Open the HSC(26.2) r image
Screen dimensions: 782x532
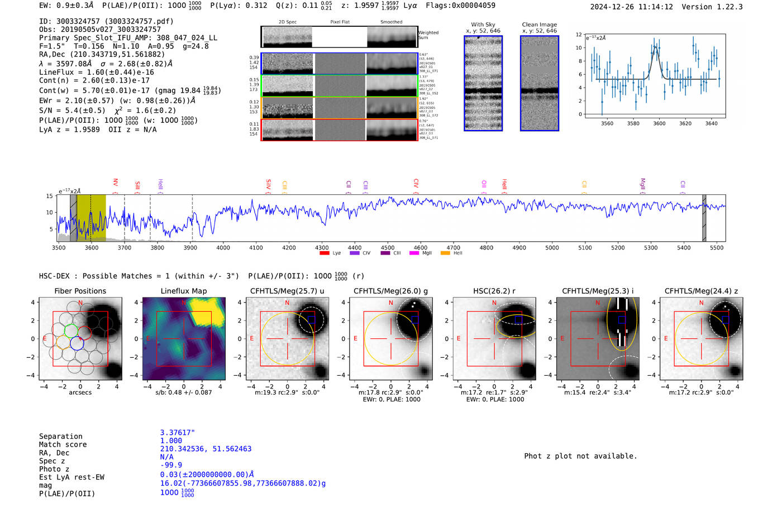click(494, 339)
